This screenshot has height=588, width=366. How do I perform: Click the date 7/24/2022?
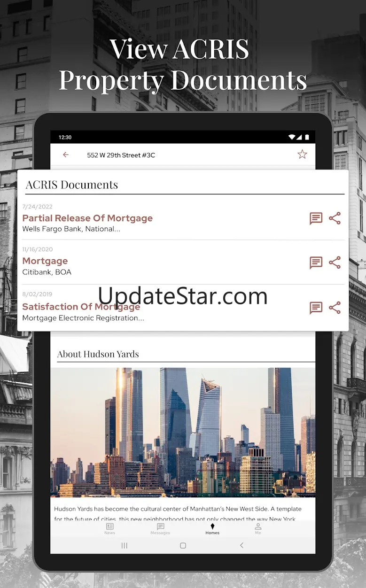point(38,207)
